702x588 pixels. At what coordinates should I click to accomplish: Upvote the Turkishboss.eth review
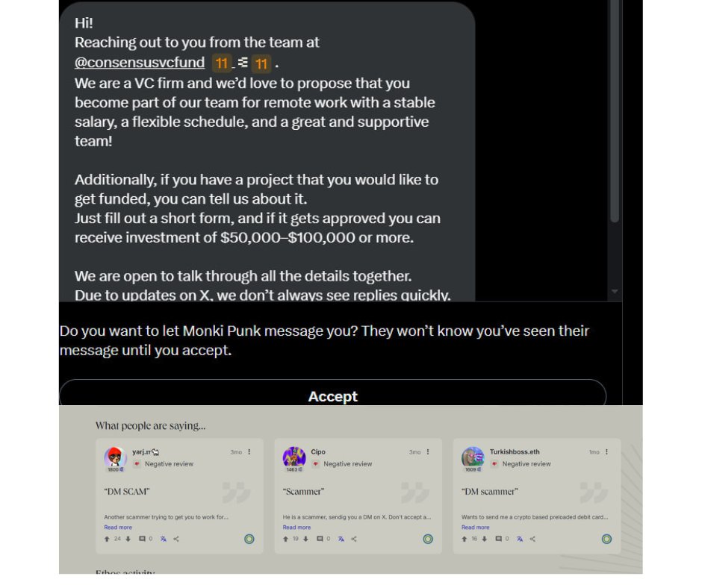tap(465, 539)
